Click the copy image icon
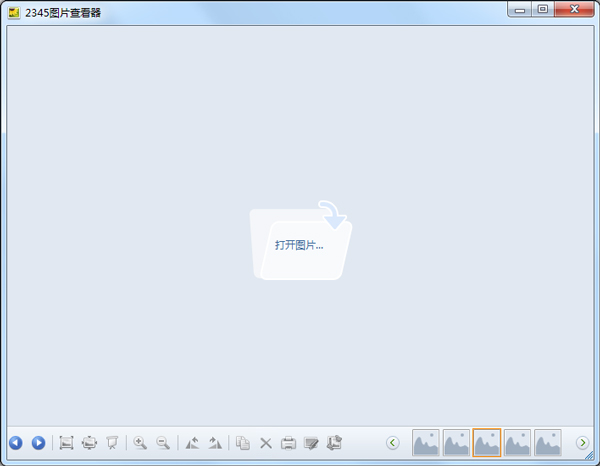The image size is (600, 466). click(x=243, y=442)
